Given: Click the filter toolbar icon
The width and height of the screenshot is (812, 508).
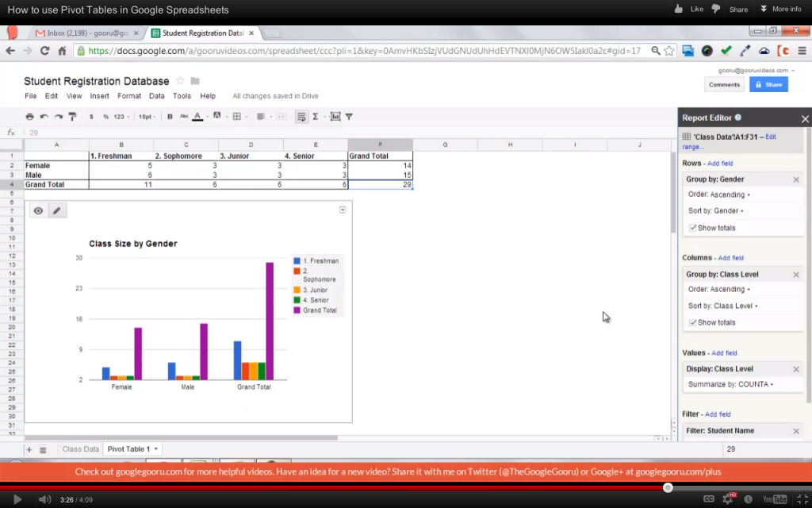Looking at the screenshot, I should [349, 117].
